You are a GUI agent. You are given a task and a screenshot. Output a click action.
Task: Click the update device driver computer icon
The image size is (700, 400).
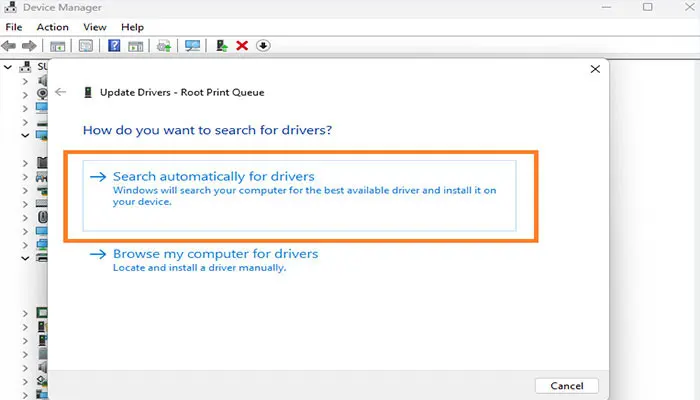click(x=222, y=46)
